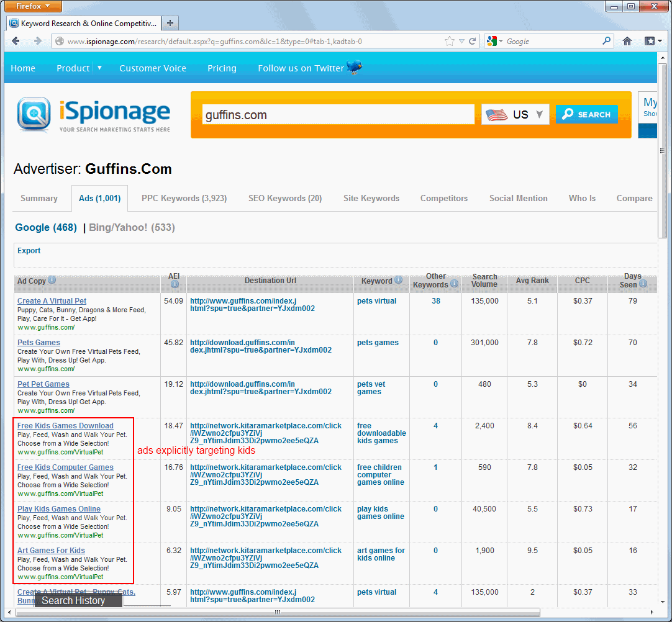Image resolution: width=672 pixels, height=622 pixels.
Task: Click the horizontal scrollbar thumb
Action: (x=278, y=612)
